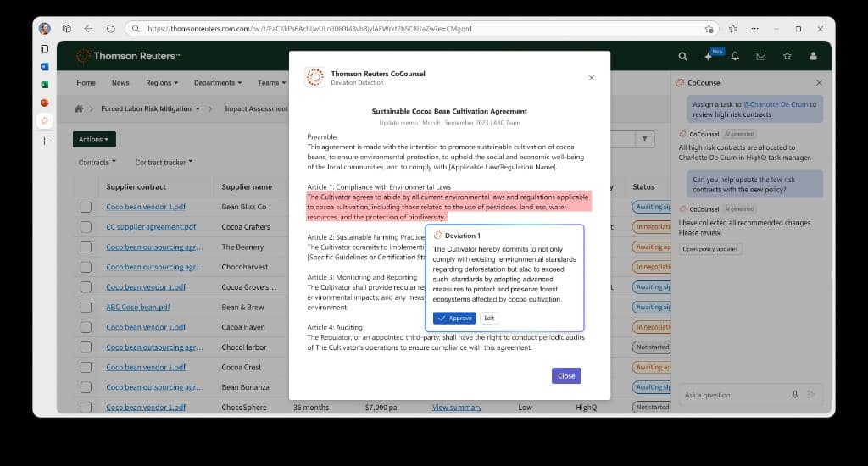
Task: Tick checkbox for Cocoa Crafters row
Action: (x=86, y=227)
